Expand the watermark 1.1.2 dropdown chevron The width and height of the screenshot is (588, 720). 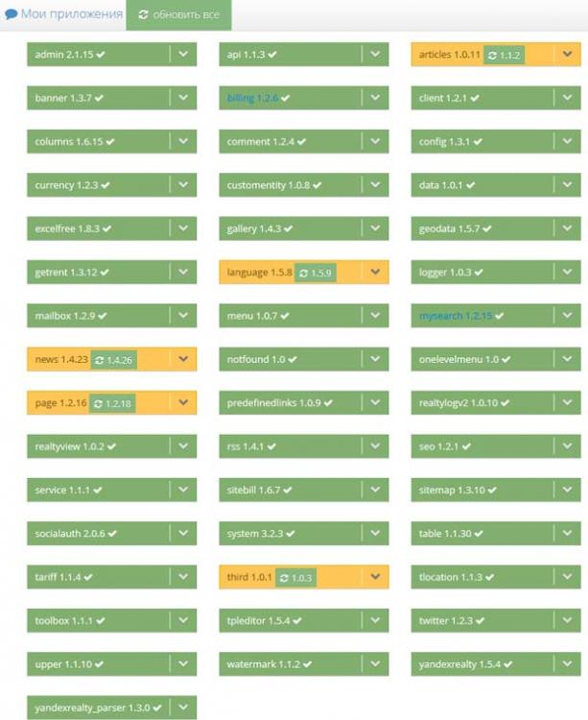[375, 664]
